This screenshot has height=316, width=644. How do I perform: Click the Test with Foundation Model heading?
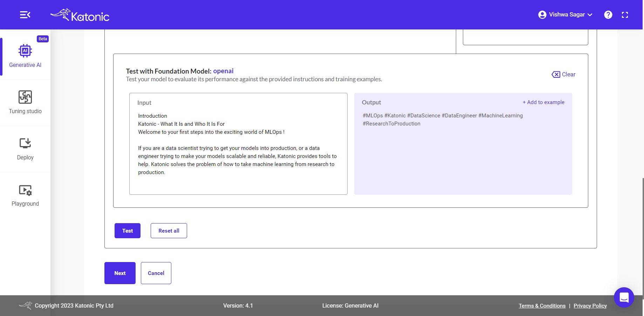pyautogui.click(x=169, y=71)
